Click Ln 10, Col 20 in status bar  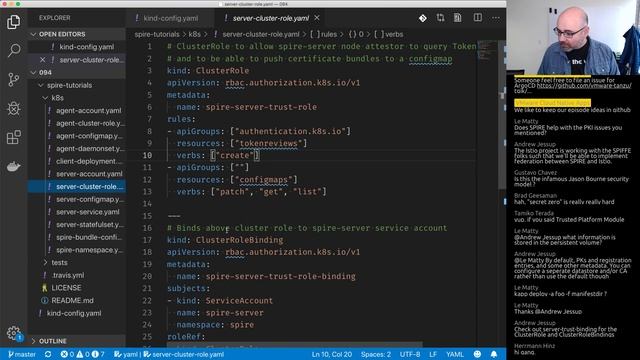(x=331, y=354)
